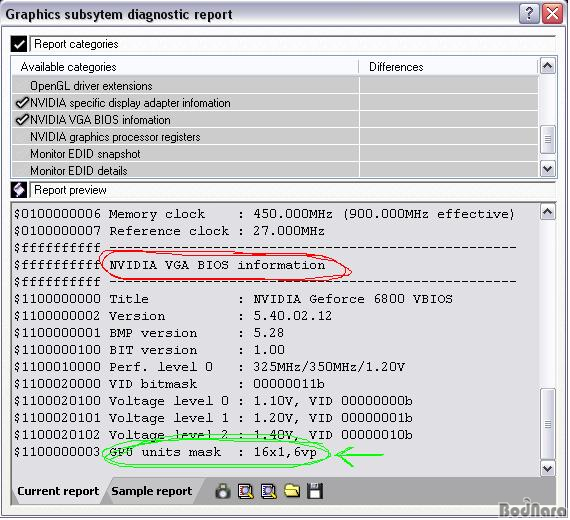Click report preview scroll up arrow
Screen dimensions: 570x520
[x=548, y=212]
